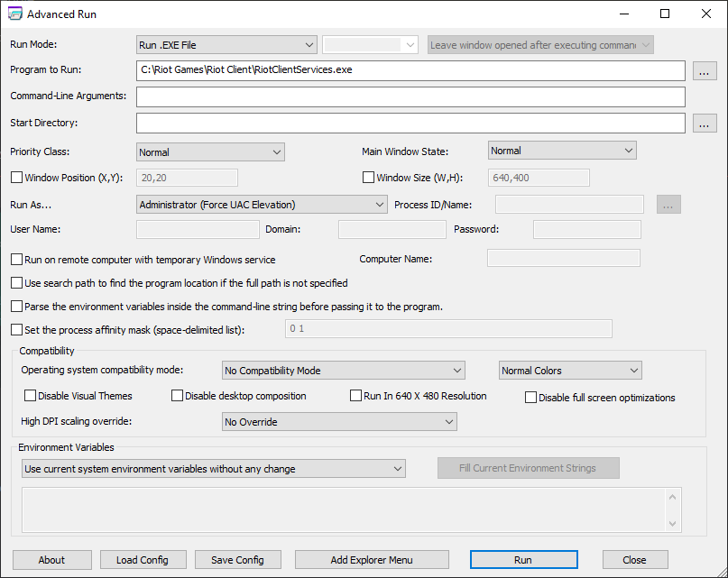Click environment variables box scroll down arrow

click(672, 523)
